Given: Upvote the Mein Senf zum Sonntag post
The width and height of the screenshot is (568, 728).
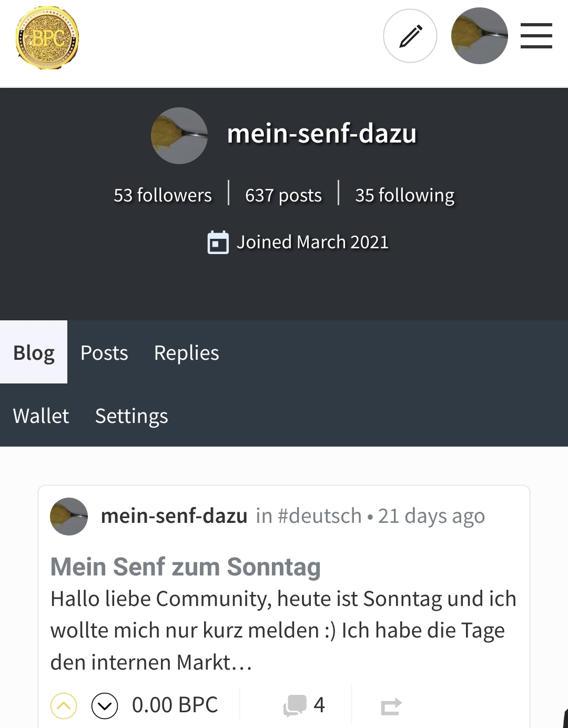Looking at the screenshot, I should click(x=64, y=705).
